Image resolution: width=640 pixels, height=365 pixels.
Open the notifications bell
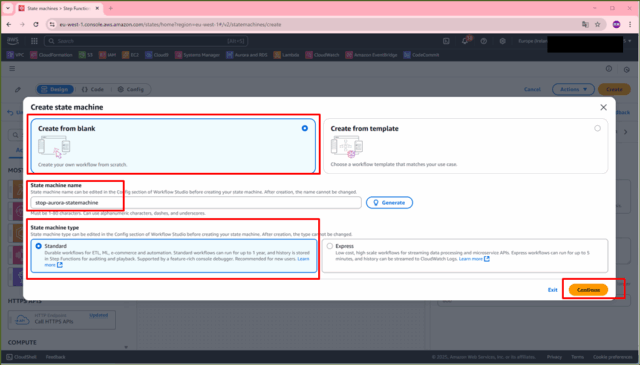tap(465, 41)
